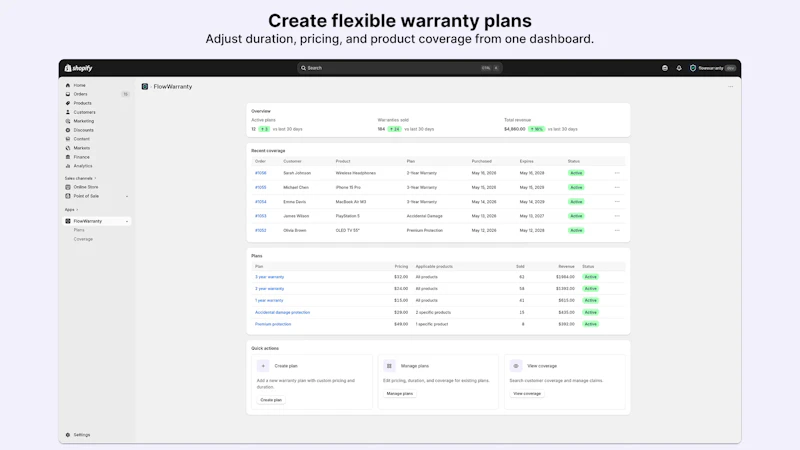This screenshot has width=800, height=450.
Task: Expand the Apps section
Action: click(x=71, y=210)
